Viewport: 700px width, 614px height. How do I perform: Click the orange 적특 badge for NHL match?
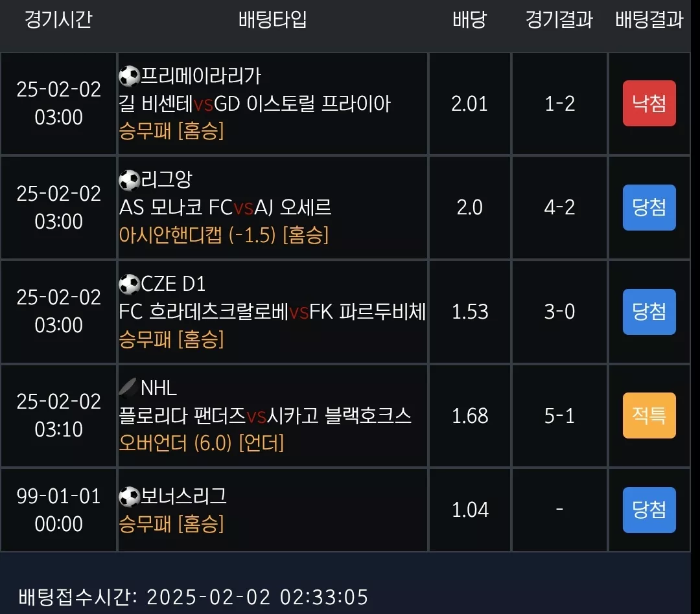pyautogui.click(x=649, y=415)
